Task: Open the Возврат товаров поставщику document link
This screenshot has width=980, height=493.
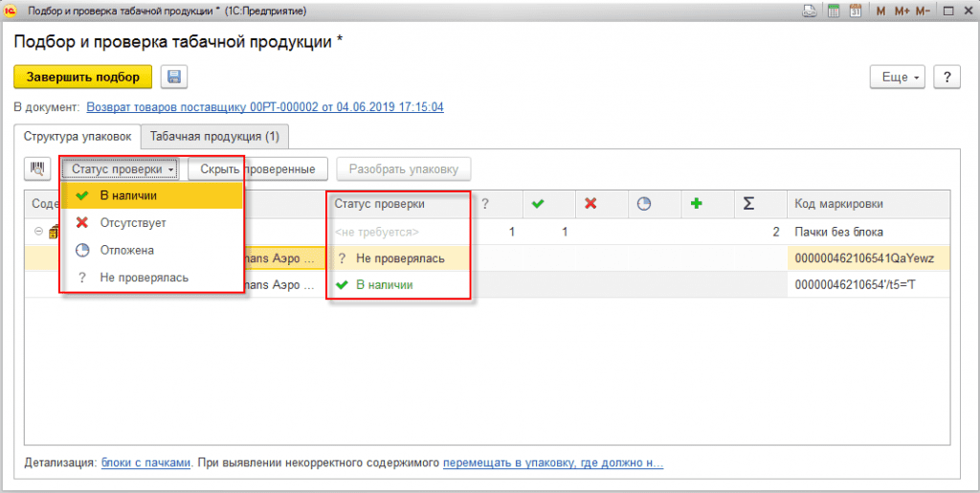Action: [x=264, y=107]
